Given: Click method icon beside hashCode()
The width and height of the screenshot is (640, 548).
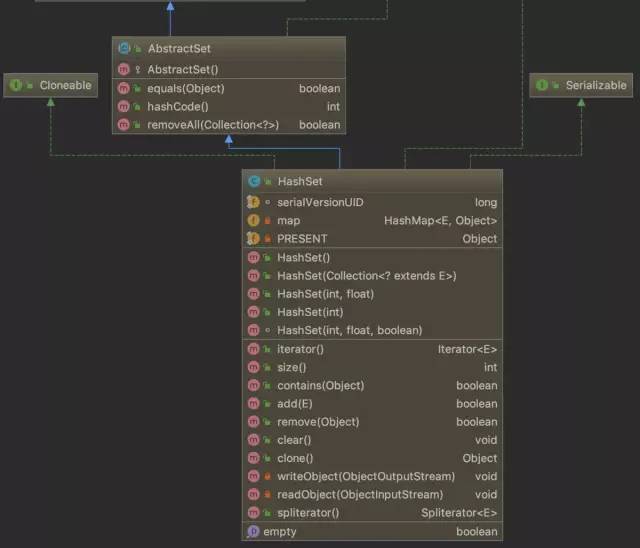Looking at the screenshot, I should point(124,106).
